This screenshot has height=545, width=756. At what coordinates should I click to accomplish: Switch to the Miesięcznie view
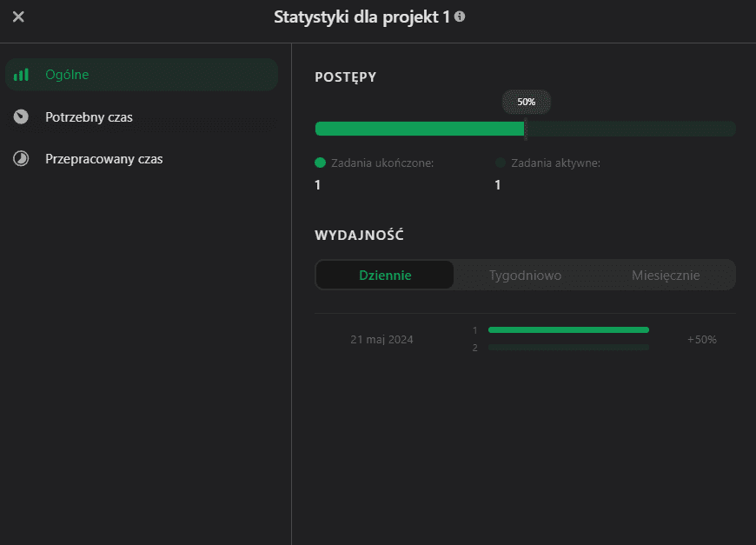point(666,276)
